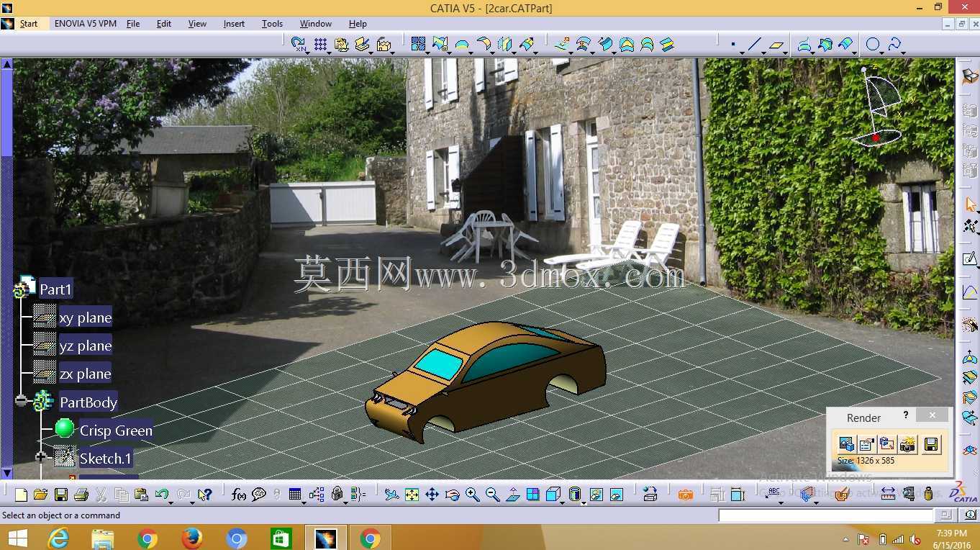Click the Select arrow tool on right toolbar
Image resolution: width=980 pixels, height=550 pixels.
tap(970, 205)
